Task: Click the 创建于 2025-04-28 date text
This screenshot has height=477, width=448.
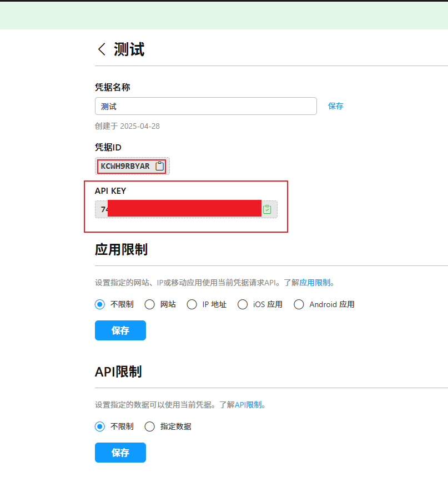Action: tap(127, 126)
